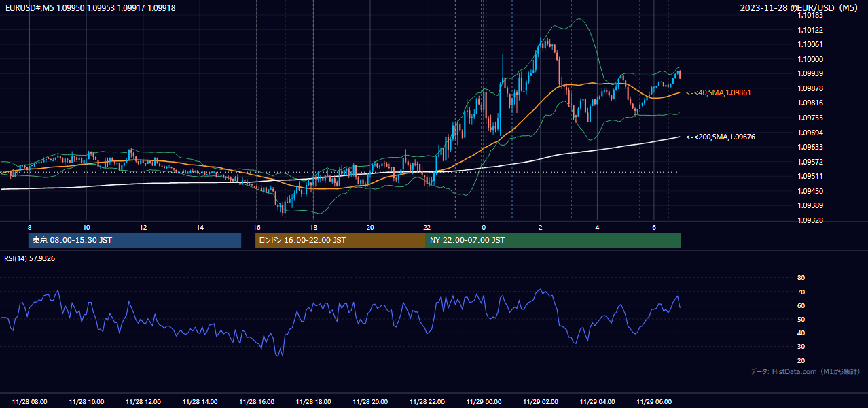Click price axis value 1.10000

click(x=810, y=59)
